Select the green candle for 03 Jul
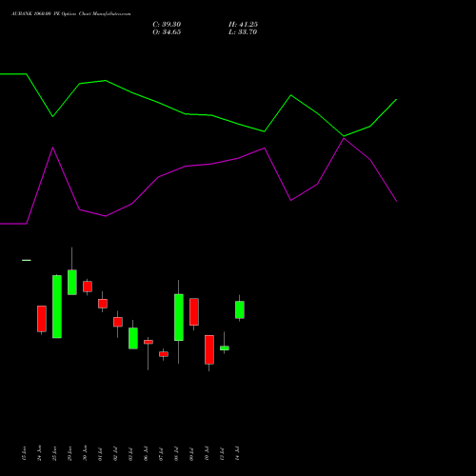This screenshot has height=476, width=476. (133, 338)
